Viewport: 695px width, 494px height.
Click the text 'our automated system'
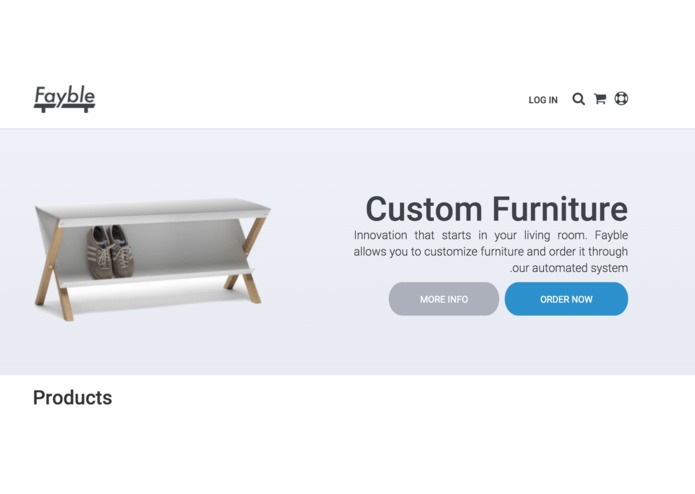571,268
